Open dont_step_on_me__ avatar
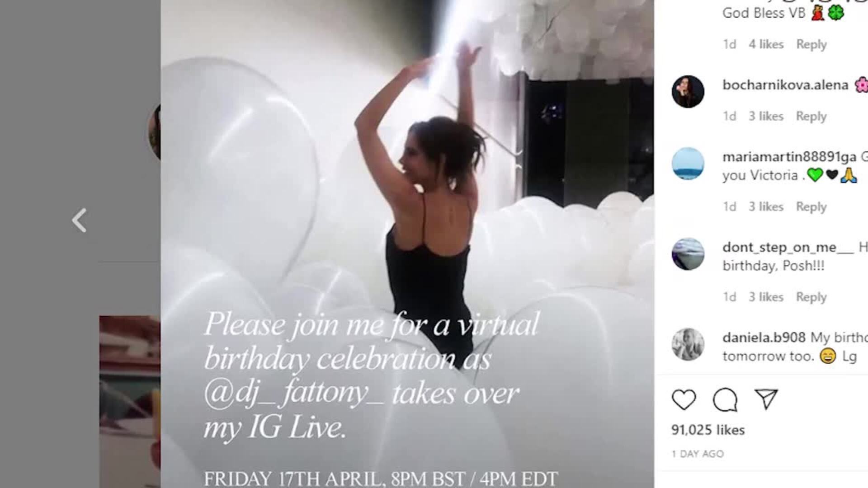The height and width of the screenshot is (488, 868). point(688,254)
